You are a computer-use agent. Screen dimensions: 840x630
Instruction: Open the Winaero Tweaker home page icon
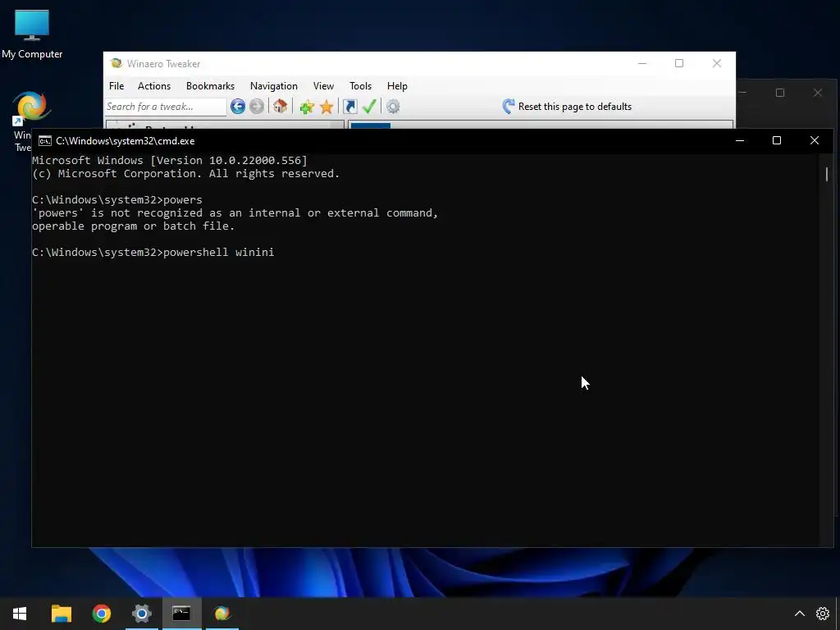pyautogui.click(x=281, y=107)
